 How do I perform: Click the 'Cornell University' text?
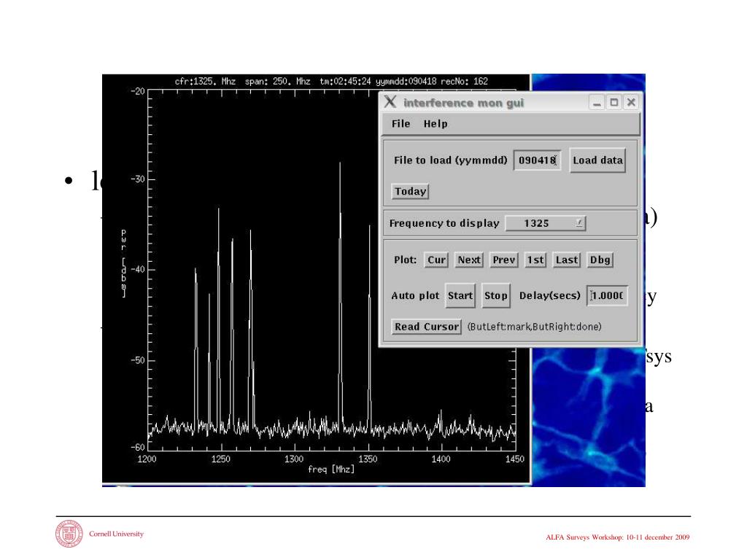116,534
